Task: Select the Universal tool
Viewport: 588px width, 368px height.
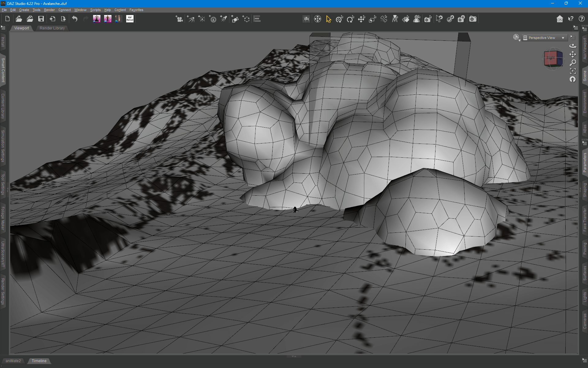Action: point(339,19)
